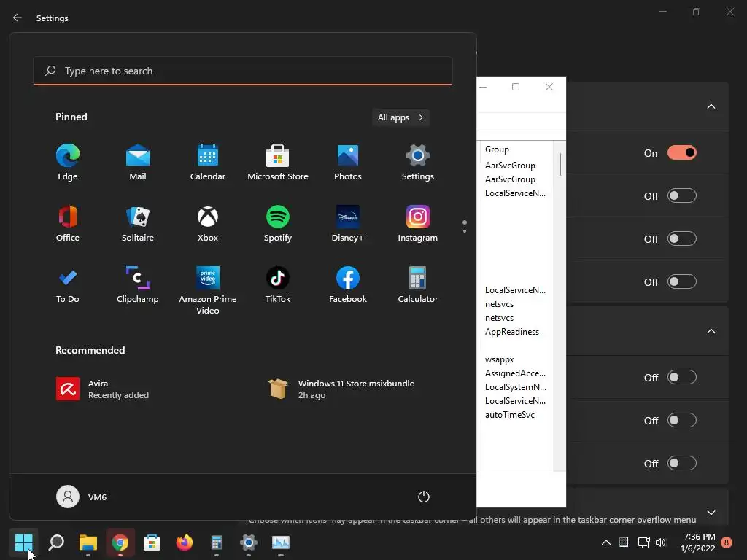Image resolution: width=747 pixels, height=560 pixels.
Task: Open clock and date flyout
Action: click(x=698, y=542)
